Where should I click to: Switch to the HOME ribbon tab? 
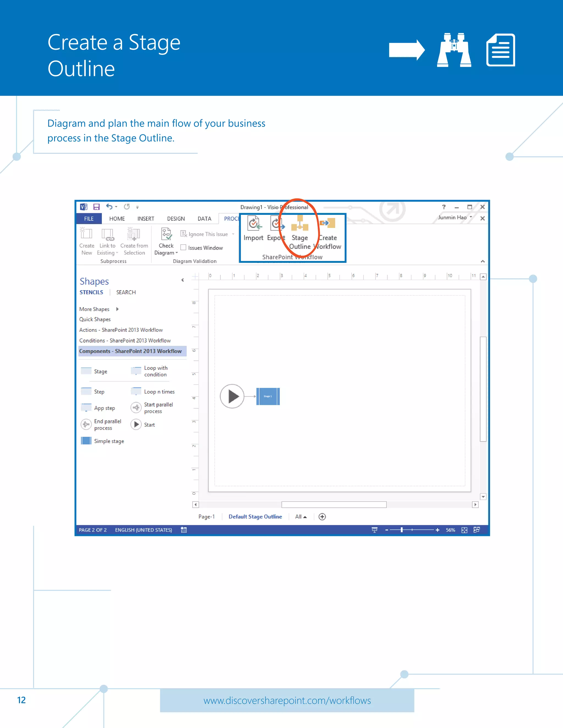pos(117,219)
